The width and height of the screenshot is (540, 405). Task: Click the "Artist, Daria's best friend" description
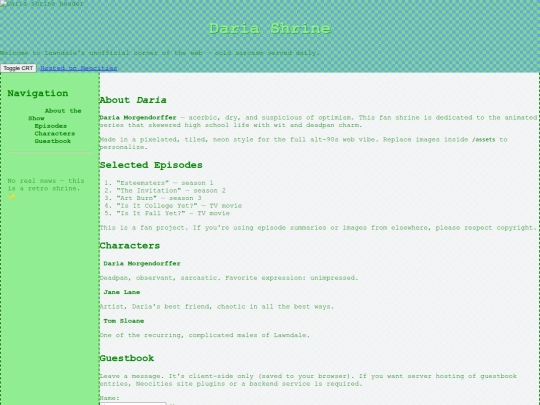click(x=217, y=307)
